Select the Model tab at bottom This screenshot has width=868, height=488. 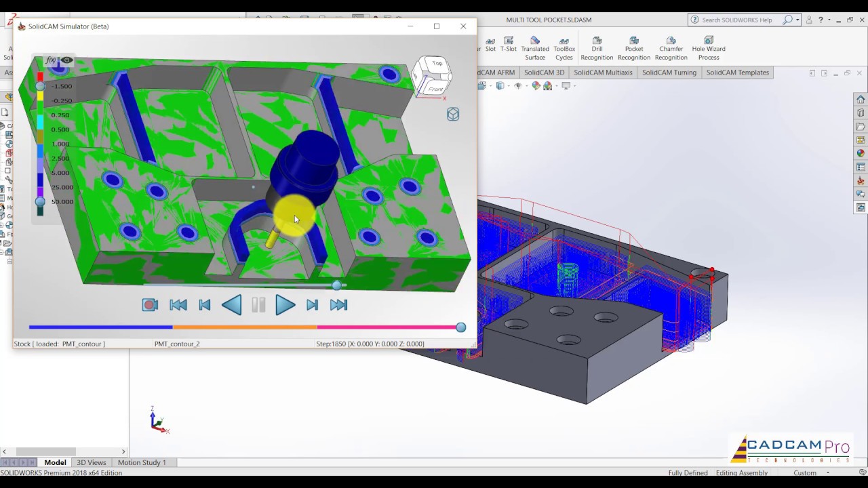[55, 462]
